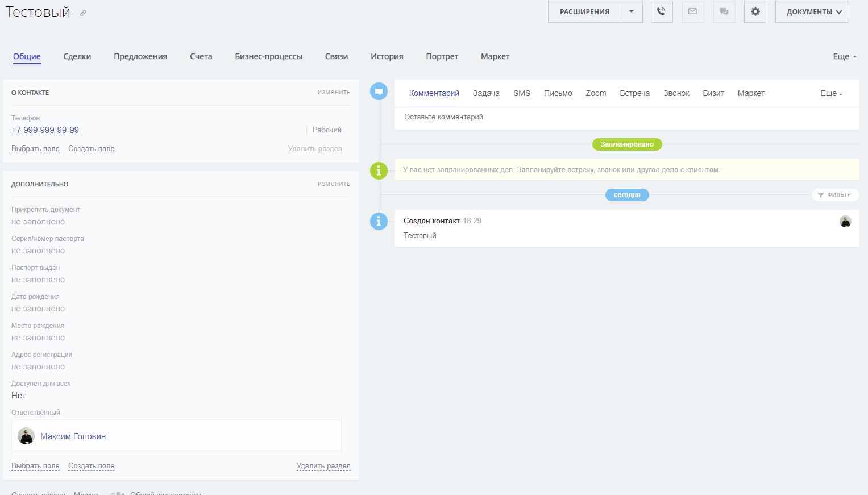Click the email envelope icon button

click(x=692, y=11)
